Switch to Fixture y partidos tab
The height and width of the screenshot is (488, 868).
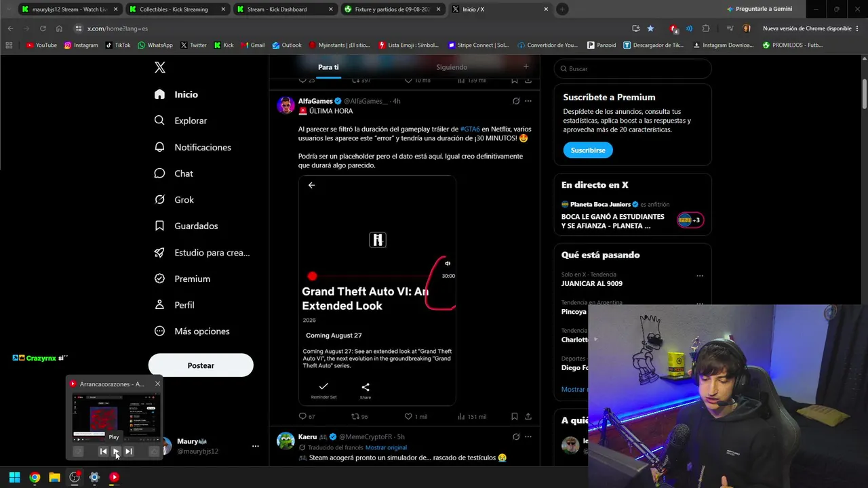pos(393,9)
